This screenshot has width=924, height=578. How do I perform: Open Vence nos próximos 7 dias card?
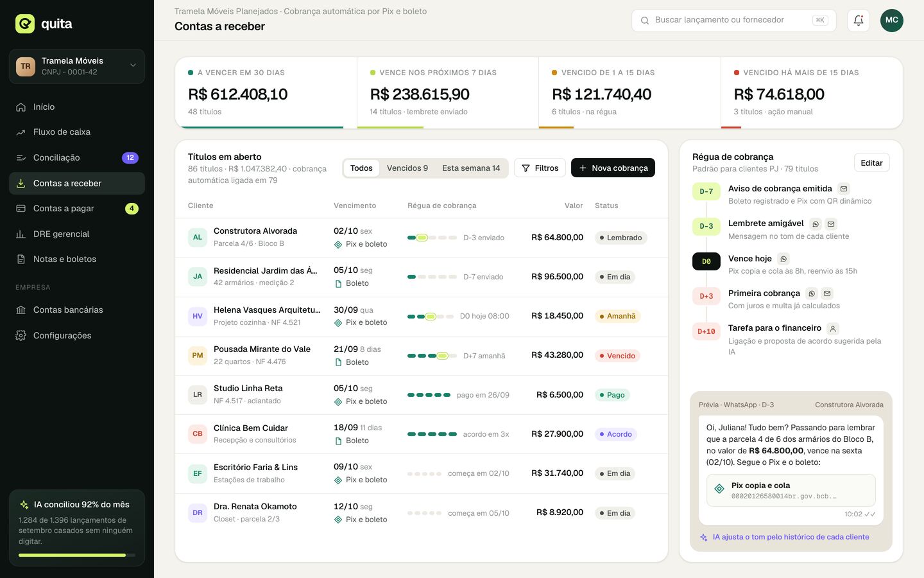click(448, 92)
